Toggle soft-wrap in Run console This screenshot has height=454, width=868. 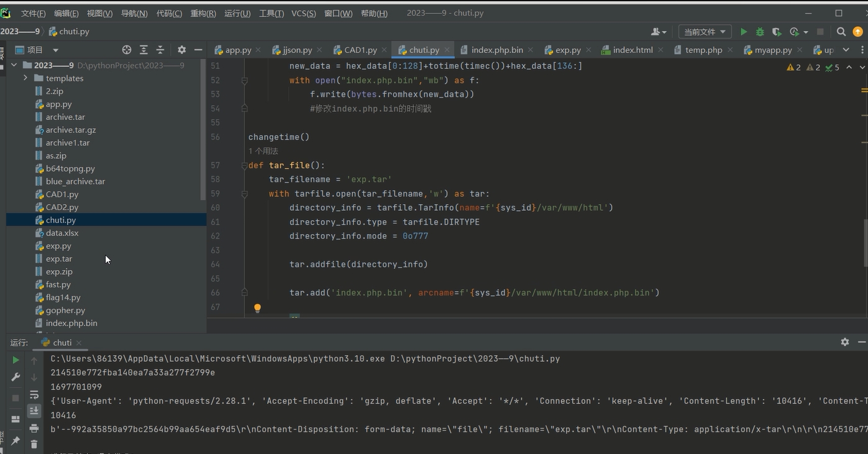click(34, 394)
